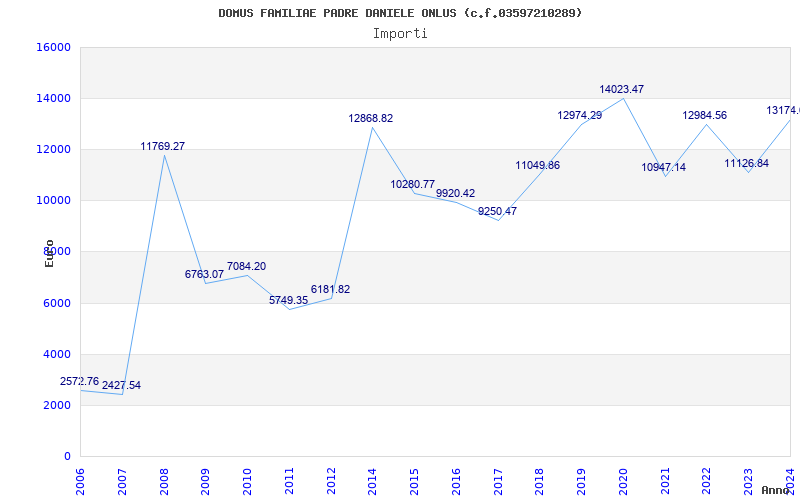Screen dimensions: 800x500
Task: Select the 7084.20 data label
Action: point(246,267)
